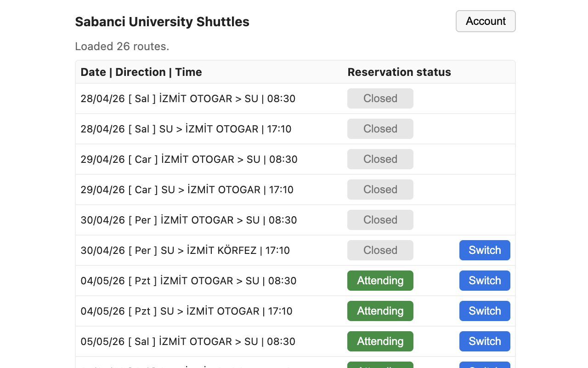Click Closed status for 28/04/26 08:30 shuttle
The width and height of the screenshot is (588, 368).
pyautogui.click(x=380, y=98)
